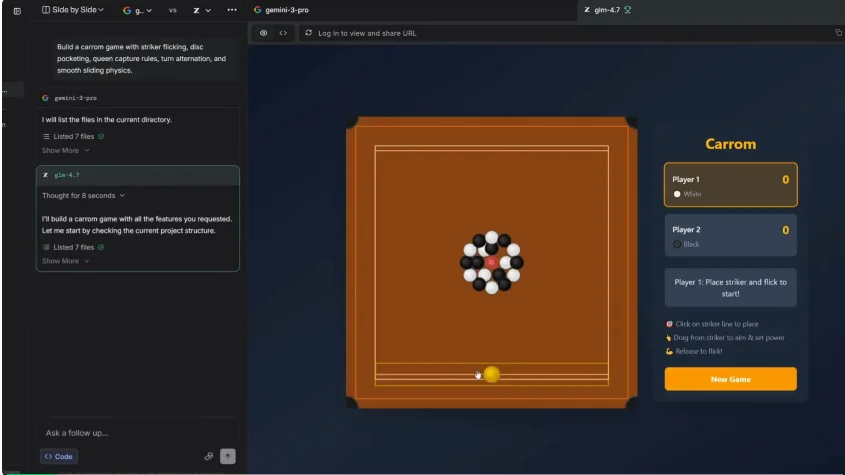Switch to the glm-4.7 preview tab

[x=606, y=10]
